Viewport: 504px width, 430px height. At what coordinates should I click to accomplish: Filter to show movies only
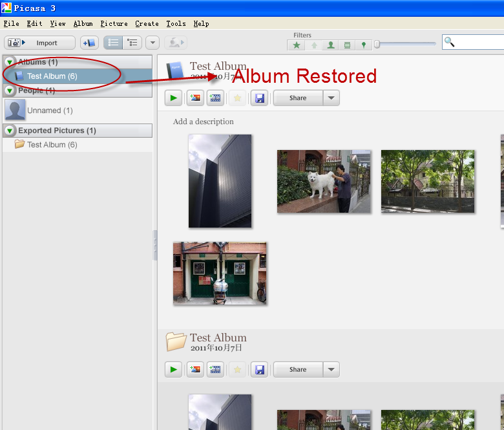pyautogui.click(x=347, y=45)
